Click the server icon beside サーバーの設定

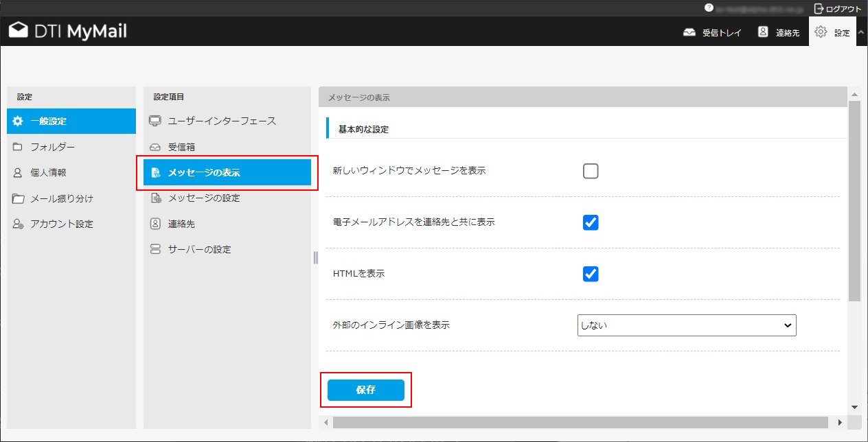point(155,249)
